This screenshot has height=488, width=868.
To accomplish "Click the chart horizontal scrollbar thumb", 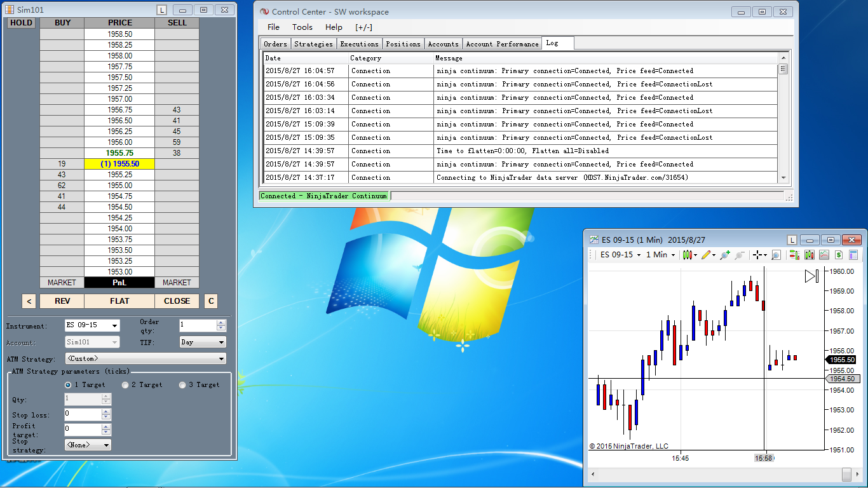I will [846, 474].
